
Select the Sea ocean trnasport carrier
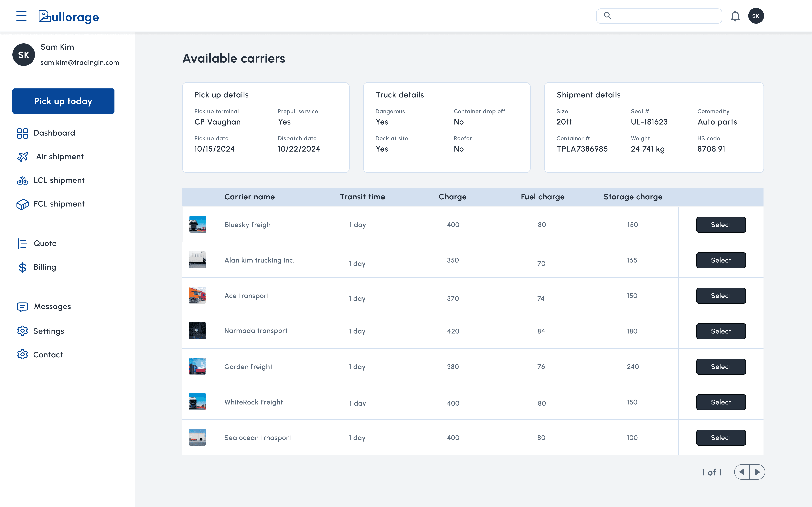tap(721, 438)
